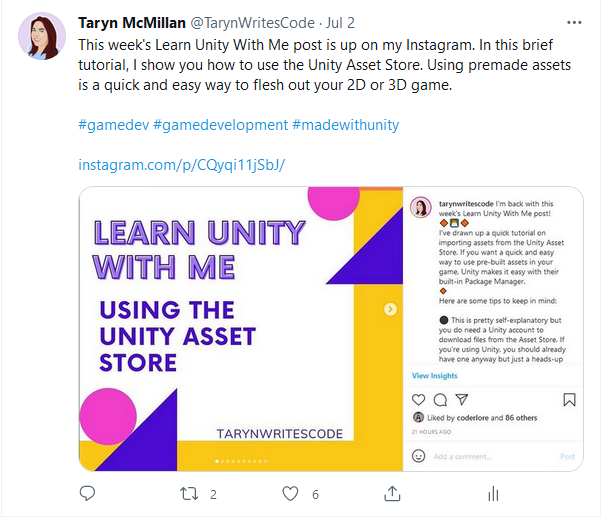Like the tweet with the heart icon
This screenshot has width=613, height=518.
(290, 493)
